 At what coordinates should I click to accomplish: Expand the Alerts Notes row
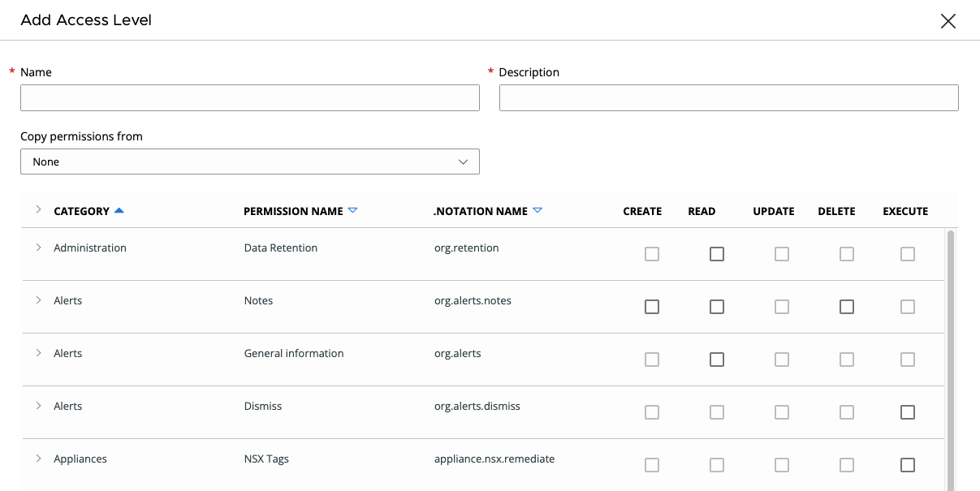[x=38, y=300]
